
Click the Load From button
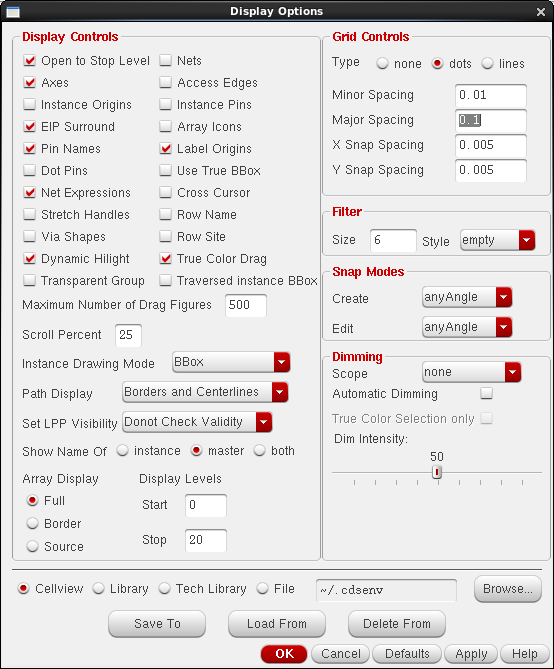pyautogui.click(x=277, y=624)
